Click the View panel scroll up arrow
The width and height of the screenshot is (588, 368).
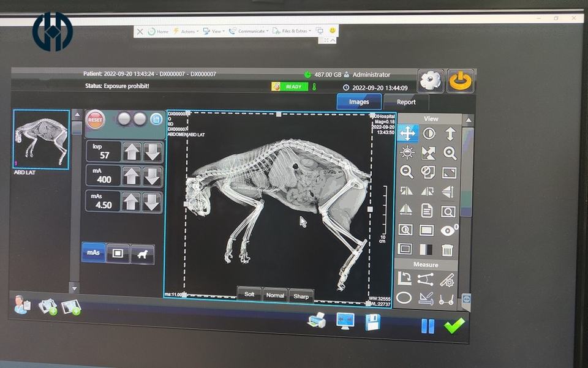point(469,120)
